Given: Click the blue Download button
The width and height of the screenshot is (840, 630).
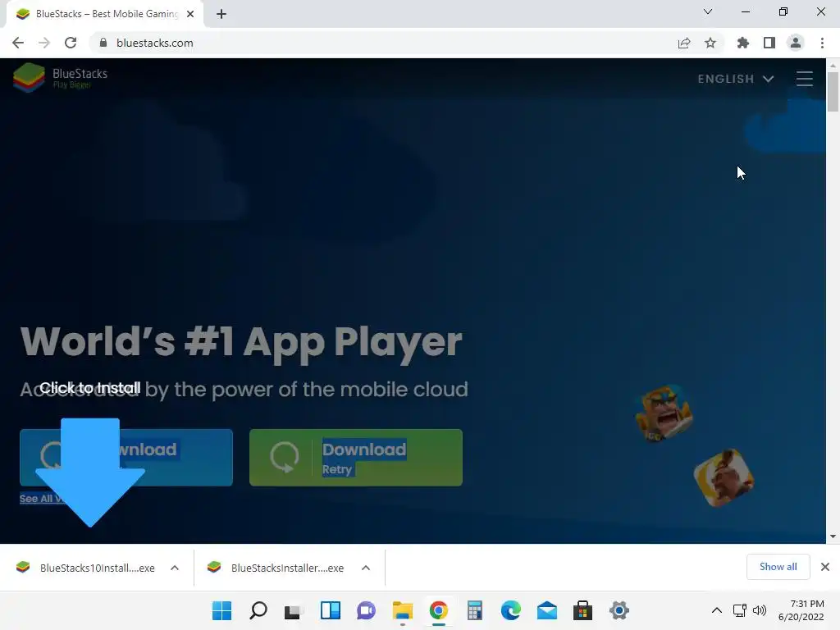Looking at the screenshot, I should coord(126,458).
